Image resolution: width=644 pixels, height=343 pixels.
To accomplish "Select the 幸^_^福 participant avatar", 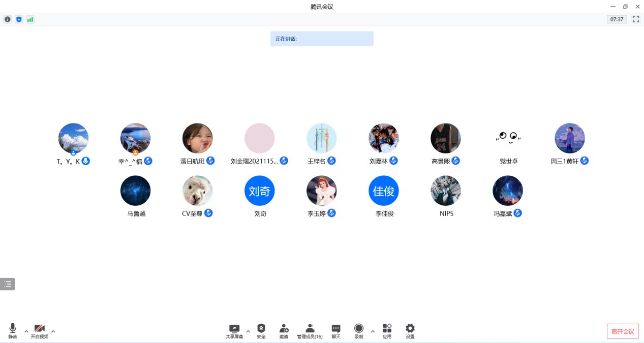I will pos(136,138).
